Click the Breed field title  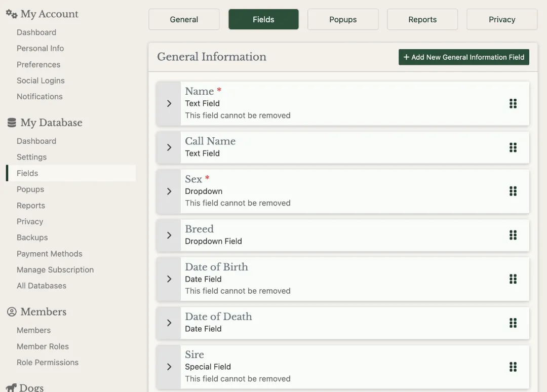pyautogui.click(x=199, y=229)
